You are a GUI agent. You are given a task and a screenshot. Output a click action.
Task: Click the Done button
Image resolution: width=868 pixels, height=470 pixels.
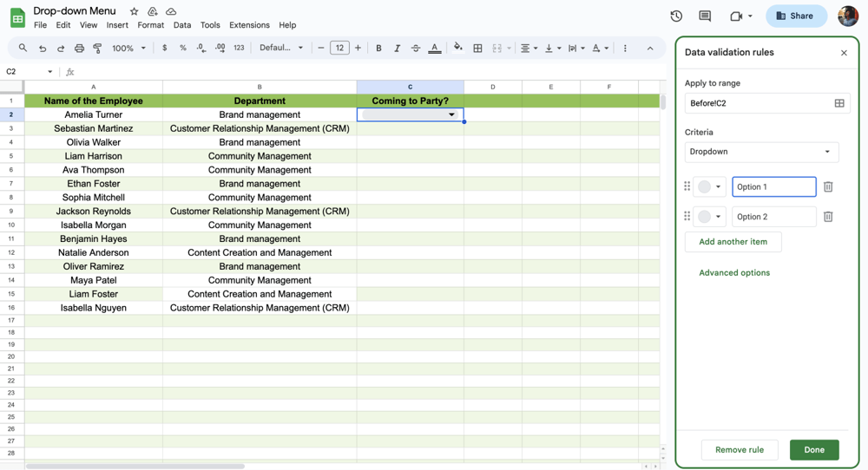(814, 449)
